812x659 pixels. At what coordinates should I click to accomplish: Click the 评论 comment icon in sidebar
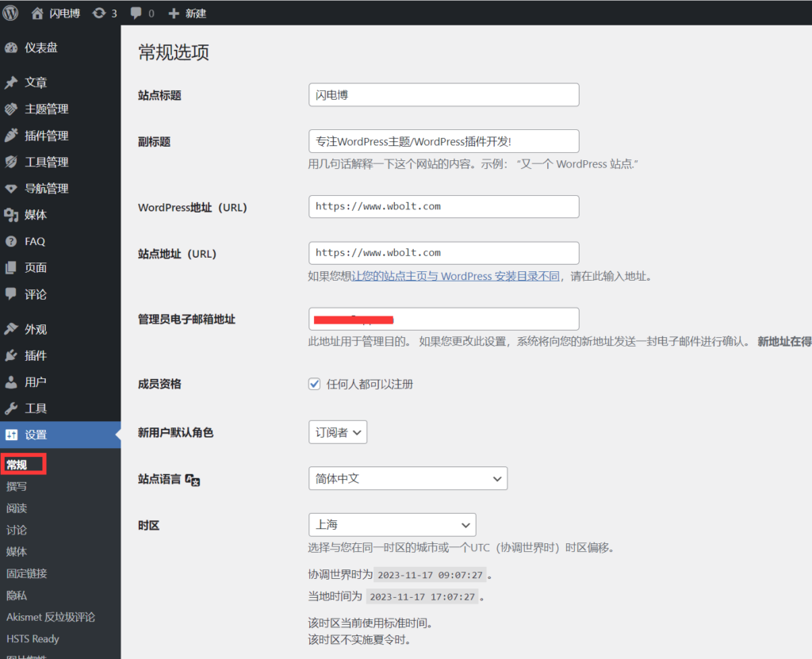(x=11, y=294)
